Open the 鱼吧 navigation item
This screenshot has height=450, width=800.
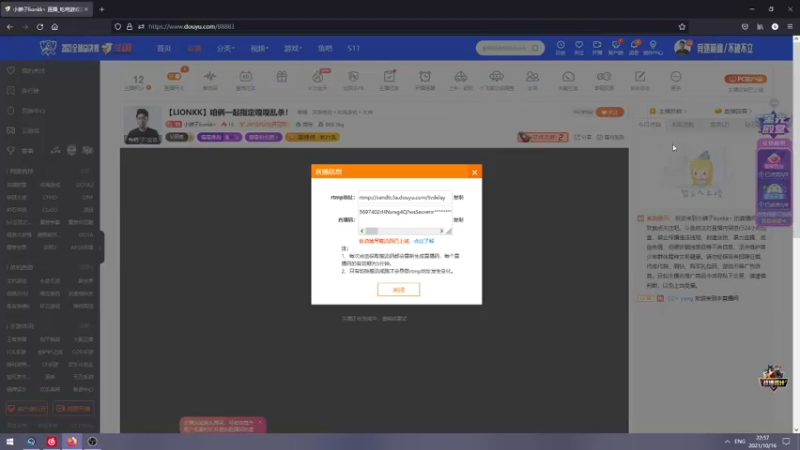pos(325,48)
